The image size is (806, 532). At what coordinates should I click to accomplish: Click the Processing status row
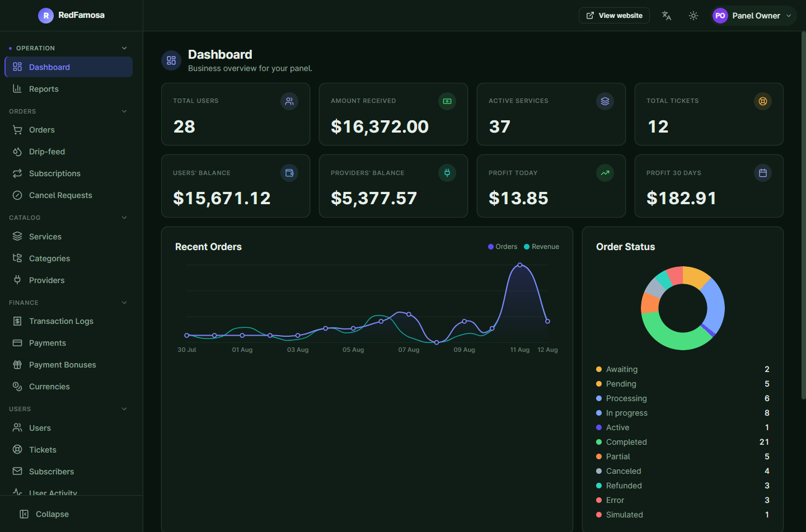point(683,398)
